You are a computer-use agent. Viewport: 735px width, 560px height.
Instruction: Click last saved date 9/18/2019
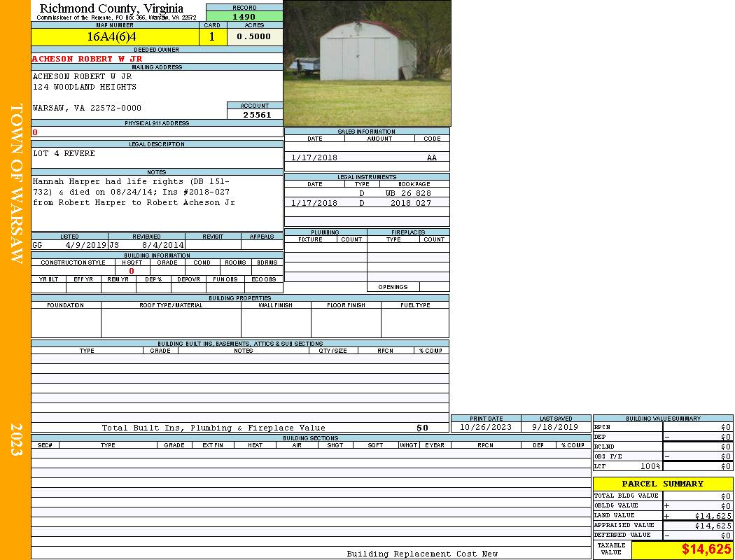[x=555, y=427]
